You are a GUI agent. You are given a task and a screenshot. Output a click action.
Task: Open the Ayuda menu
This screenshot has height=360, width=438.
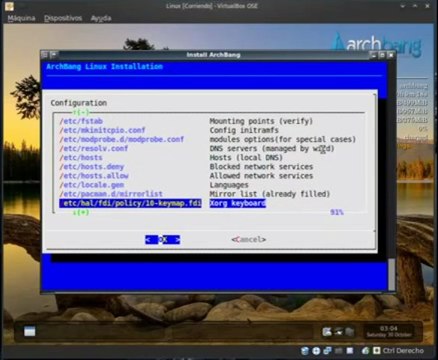click(x=101, y=18)
